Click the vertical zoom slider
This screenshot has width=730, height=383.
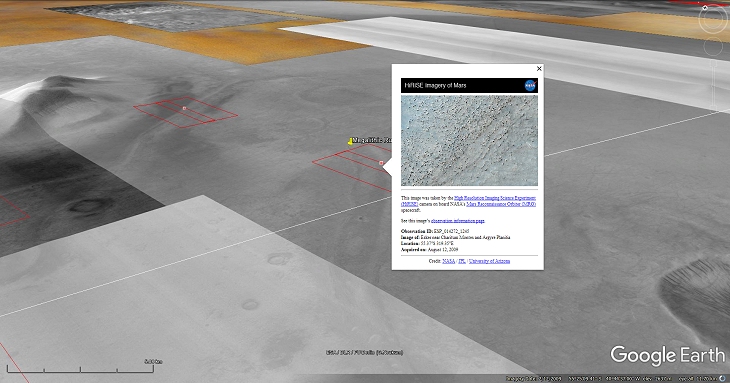coord(713,84)
